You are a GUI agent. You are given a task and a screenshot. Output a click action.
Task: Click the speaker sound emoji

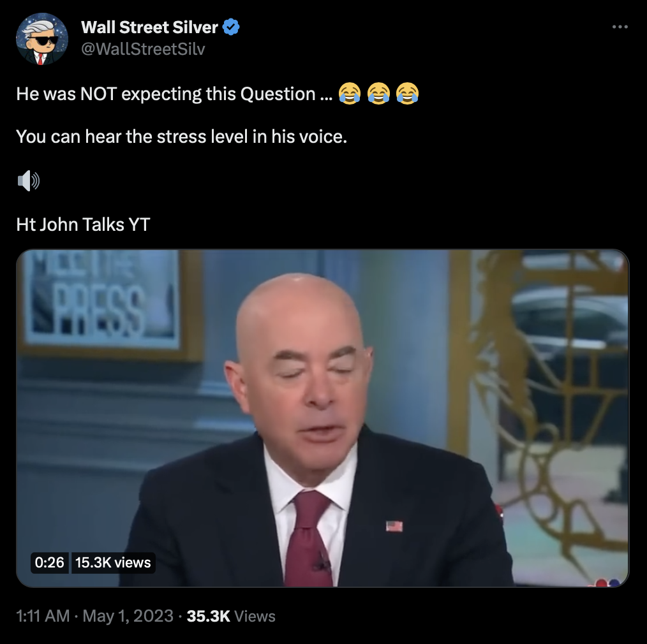29,180
